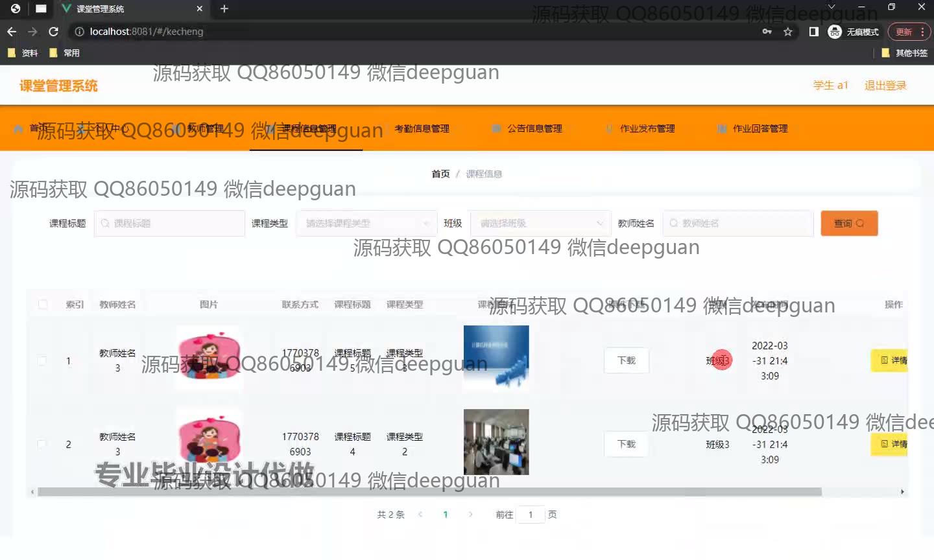The width and height of the screenshot is (934, 560).
Task: Open the 作业发布管理 menu item
Action: click(x=647, y=128)
